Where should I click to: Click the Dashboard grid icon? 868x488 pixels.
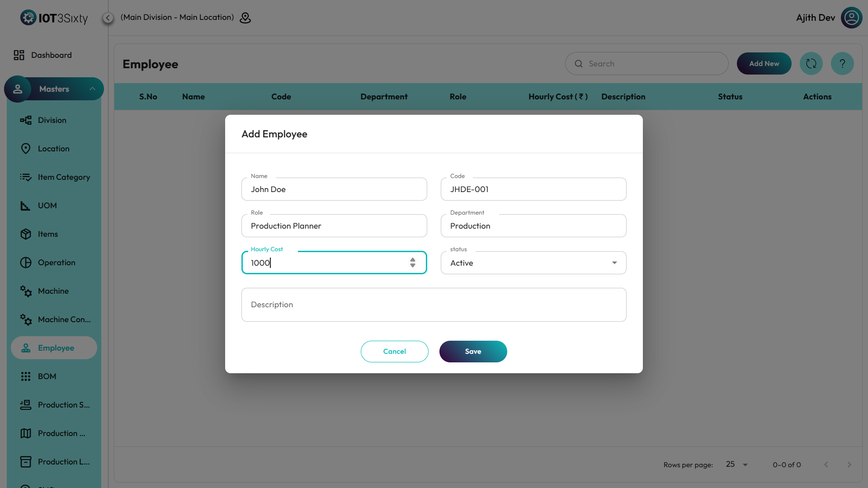[19, 55]
